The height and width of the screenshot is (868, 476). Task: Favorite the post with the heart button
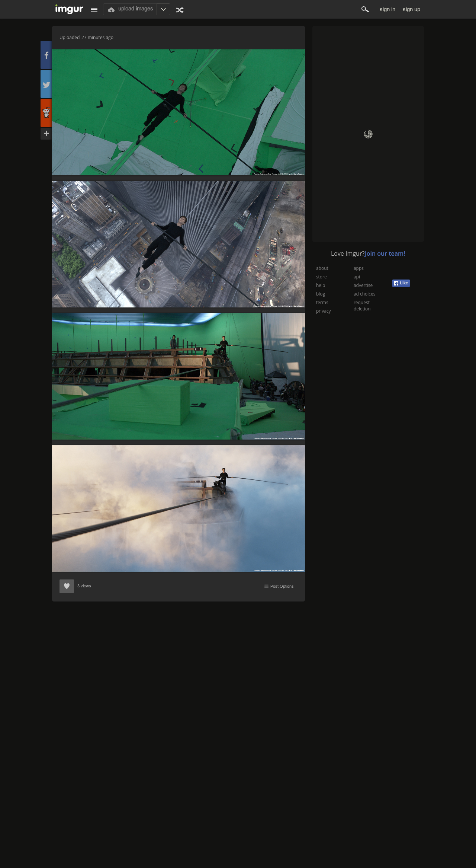(x=67, y=586)
